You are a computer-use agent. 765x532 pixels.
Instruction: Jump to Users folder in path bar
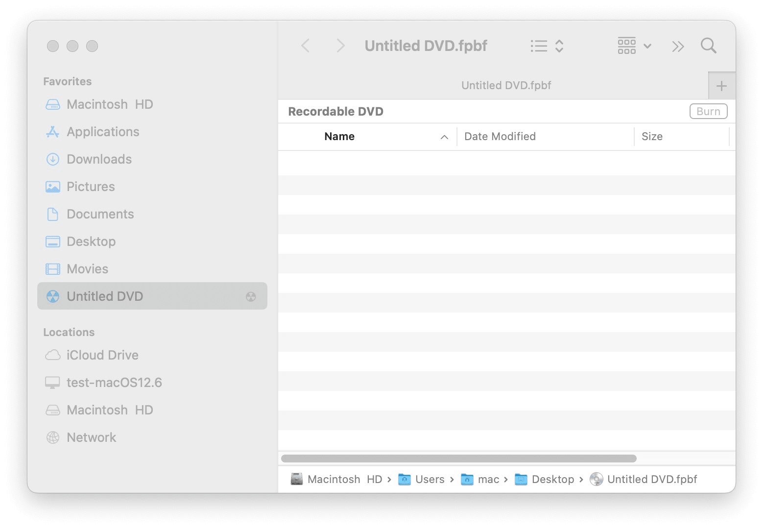(429, 480)
